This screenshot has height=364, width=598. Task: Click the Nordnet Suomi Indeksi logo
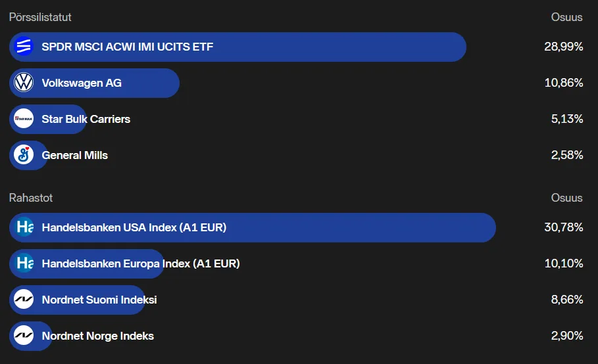tap(24, 300)
